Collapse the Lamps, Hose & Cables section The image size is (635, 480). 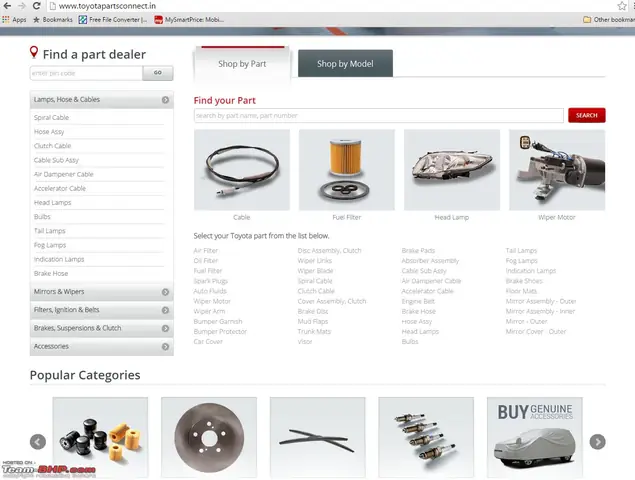point(102,100)
